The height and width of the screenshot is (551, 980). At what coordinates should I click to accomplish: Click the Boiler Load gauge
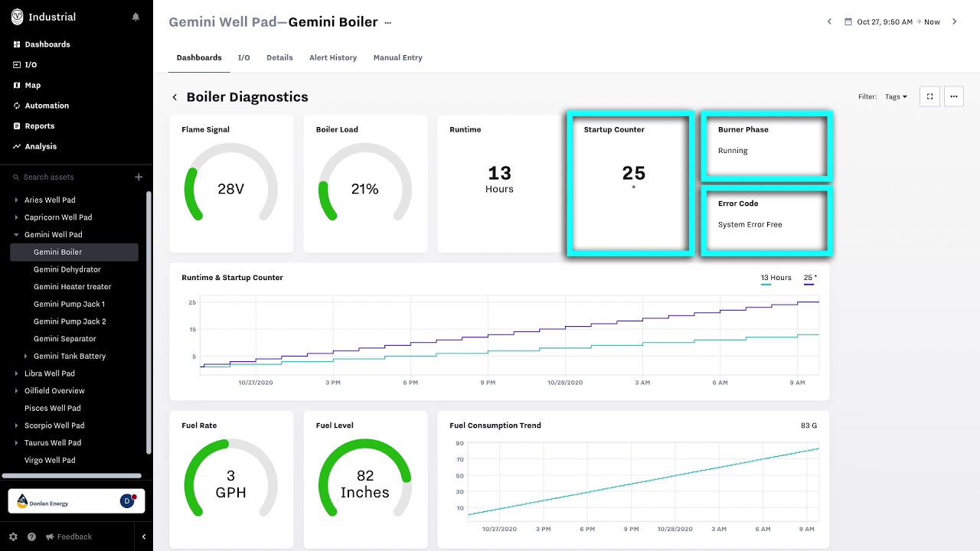(365, 184)
